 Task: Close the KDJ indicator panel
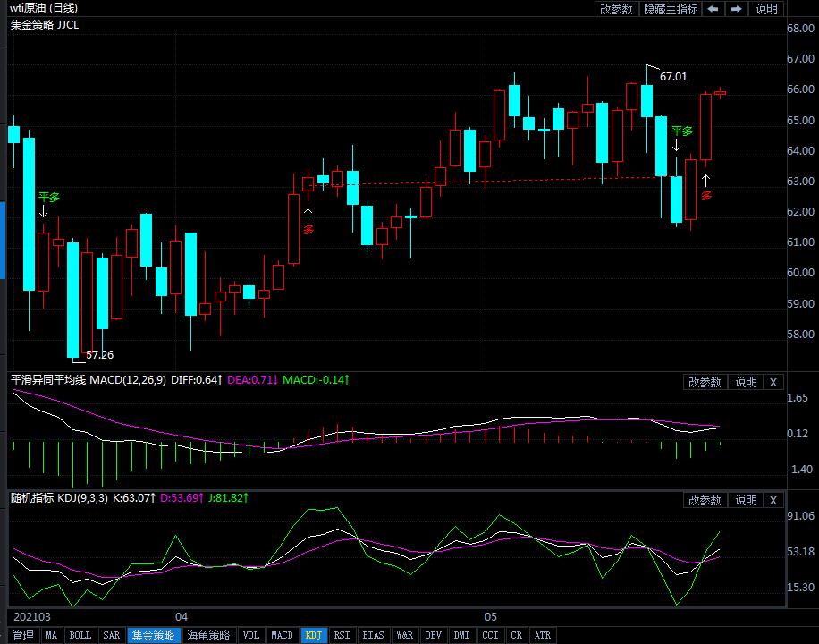click(x=773, y=500)
